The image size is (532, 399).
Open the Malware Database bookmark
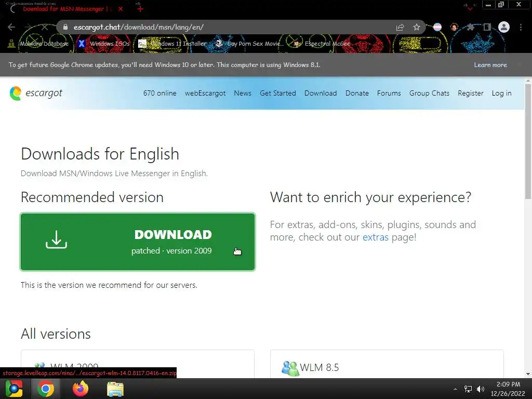pos(38,44)
